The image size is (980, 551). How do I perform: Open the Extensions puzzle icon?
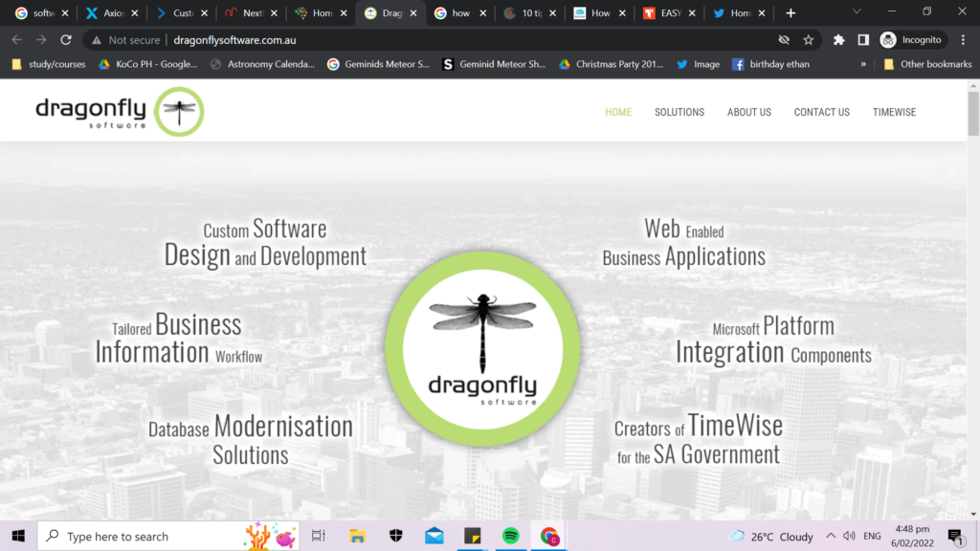pos(838,40)
